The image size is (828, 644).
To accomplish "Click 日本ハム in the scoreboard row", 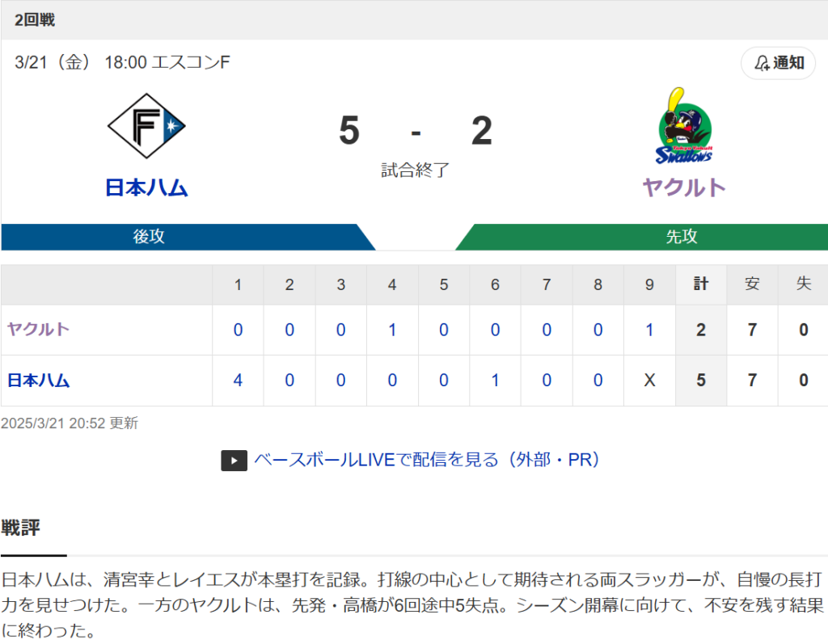I will pos(38,380).
